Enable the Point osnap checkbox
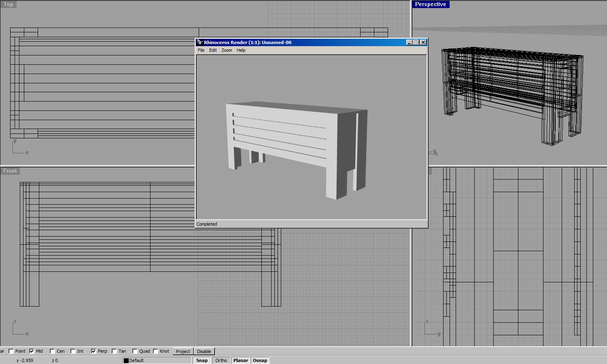Image resolution: width=607 pixels, height=364 pixels. point(11,351)
